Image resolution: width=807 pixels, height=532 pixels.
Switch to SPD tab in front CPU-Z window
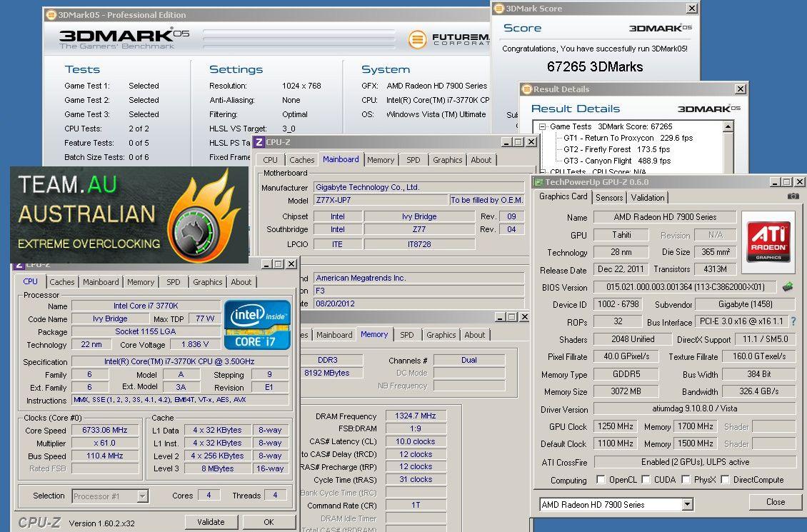(174, 282)
